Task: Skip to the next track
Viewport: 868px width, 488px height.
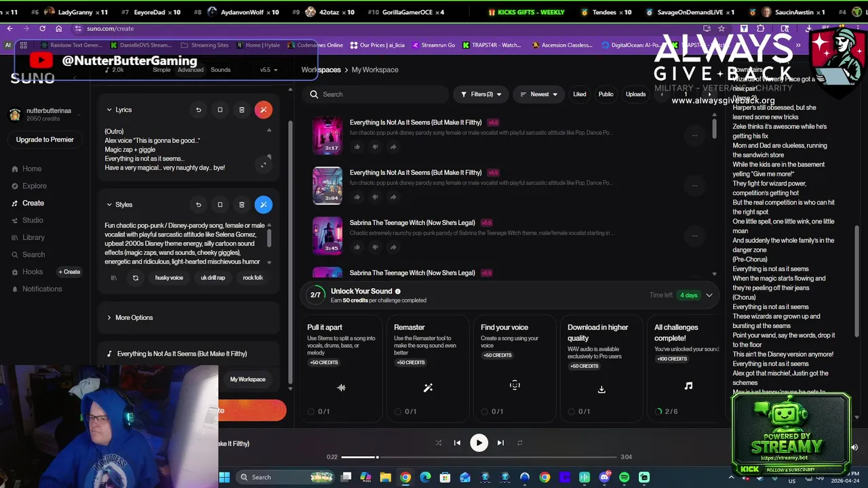Action: pos(500,443)
